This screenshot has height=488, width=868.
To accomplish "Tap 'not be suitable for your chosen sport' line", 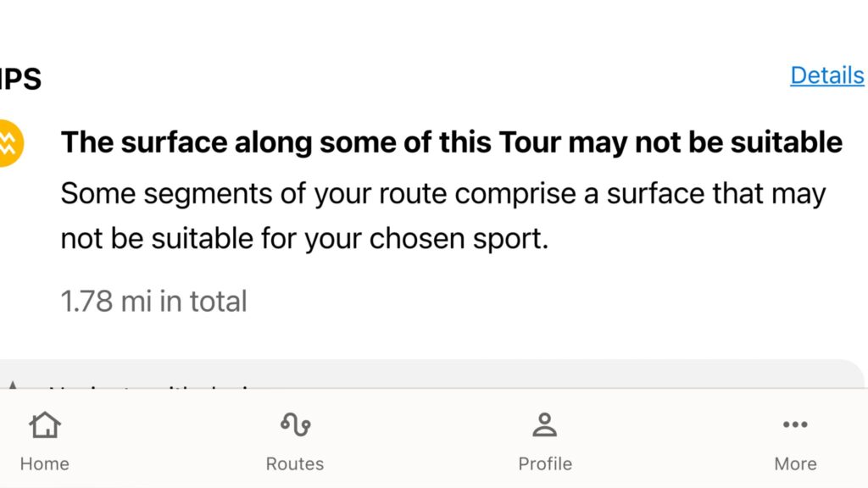I will 304,239.
